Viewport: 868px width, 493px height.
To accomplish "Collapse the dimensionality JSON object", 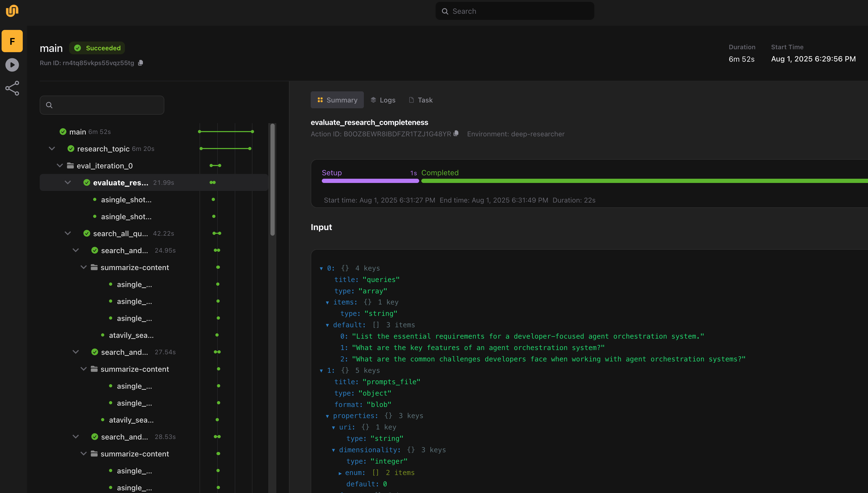I will pyautogui.click(x=333, y=450).
